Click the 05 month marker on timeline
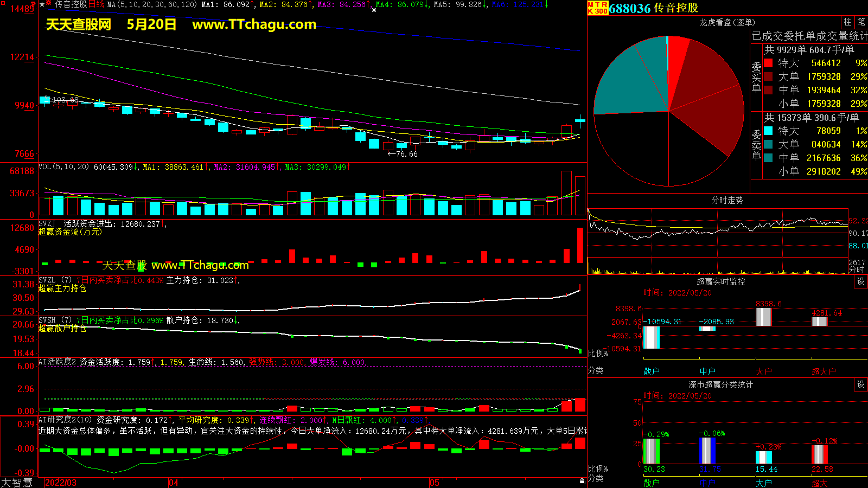This screenshot has width=868, height=488. (435, 483)
